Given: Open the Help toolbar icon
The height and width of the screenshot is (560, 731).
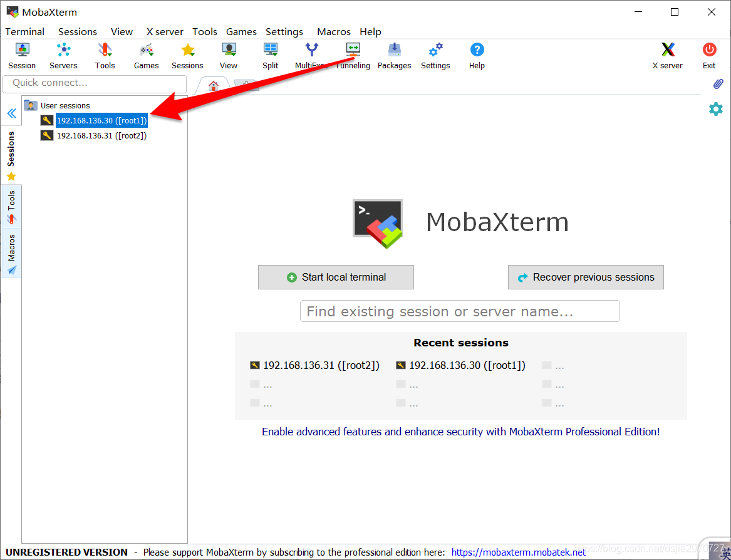Looking at the screenshot, I should [477, 56].
